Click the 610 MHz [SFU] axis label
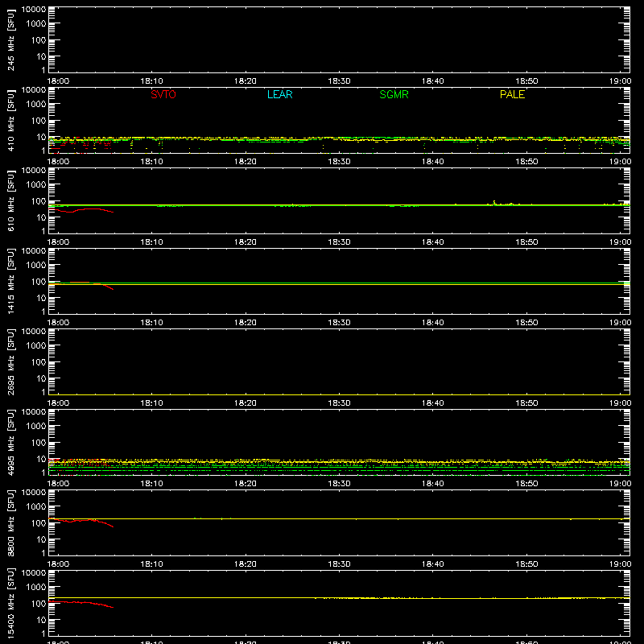644x644 pixels. click(10, 200)
